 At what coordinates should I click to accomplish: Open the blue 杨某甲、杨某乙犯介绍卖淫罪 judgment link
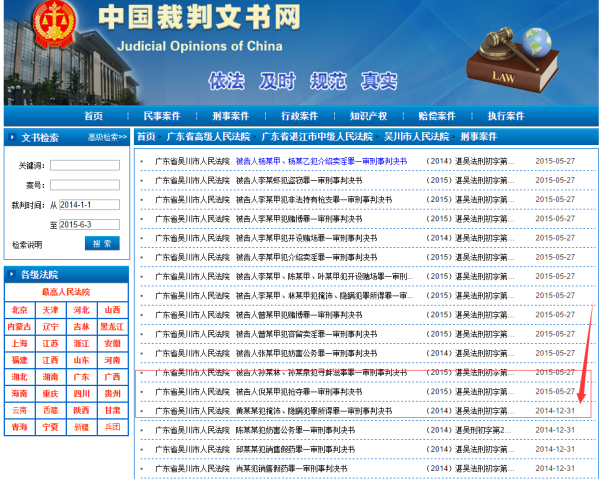click(321, 161)
